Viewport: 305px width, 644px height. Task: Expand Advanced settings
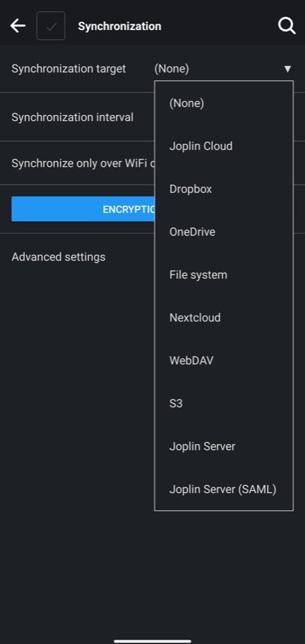(59, 257)
